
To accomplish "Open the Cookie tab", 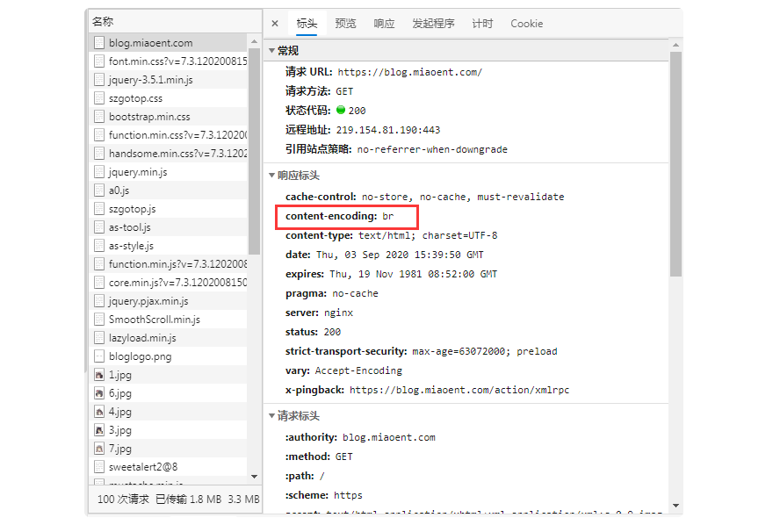I will click(526, 23).
